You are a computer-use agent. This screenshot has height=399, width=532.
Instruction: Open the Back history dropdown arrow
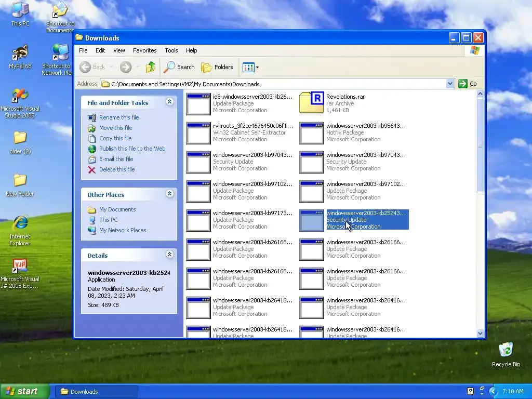pos(111,67)
